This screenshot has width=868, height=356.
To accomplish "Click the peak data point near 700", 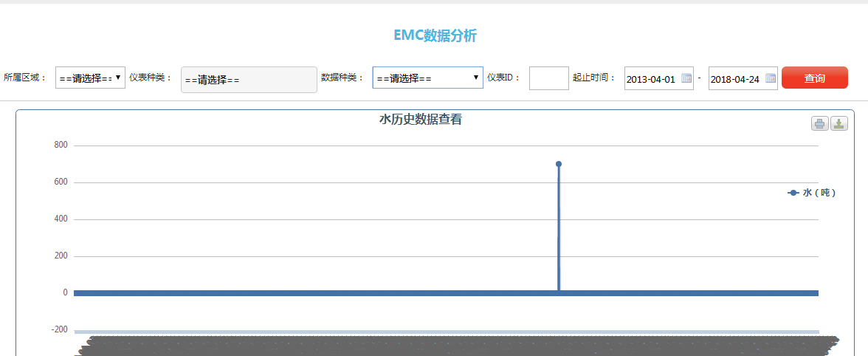I will (x=559, y=164).
